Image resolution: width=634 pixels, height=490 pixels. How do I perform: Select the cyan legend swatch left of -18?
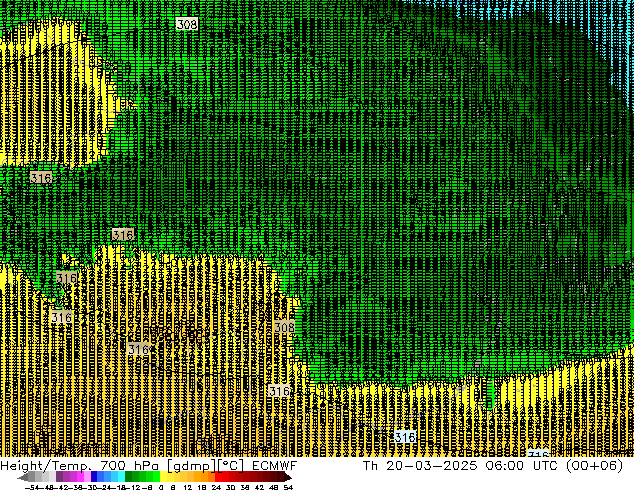[121, 477]
